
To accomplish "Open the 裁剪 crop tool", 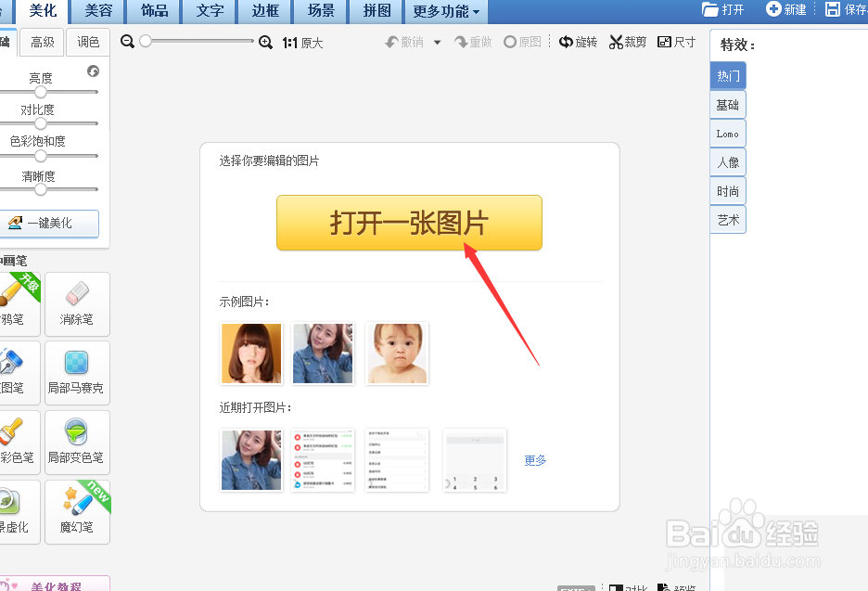I will (x=627, y=42).
